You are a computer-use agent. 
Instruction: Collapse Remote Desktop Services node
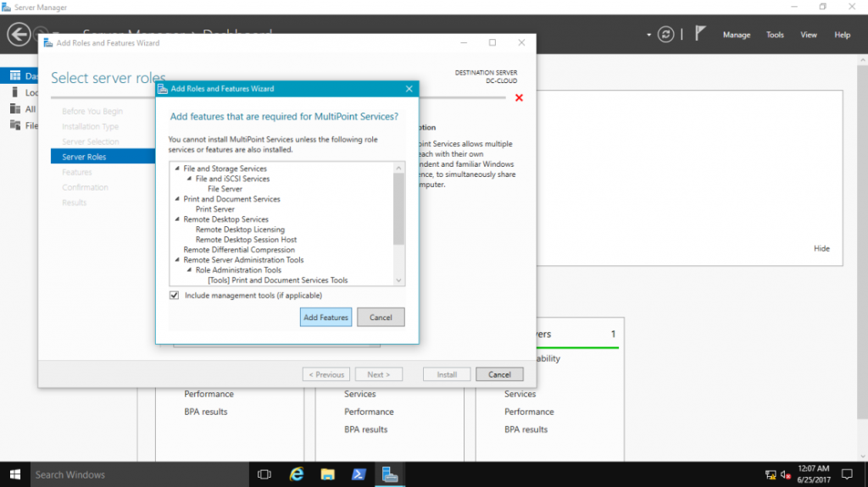pos(177,219)
